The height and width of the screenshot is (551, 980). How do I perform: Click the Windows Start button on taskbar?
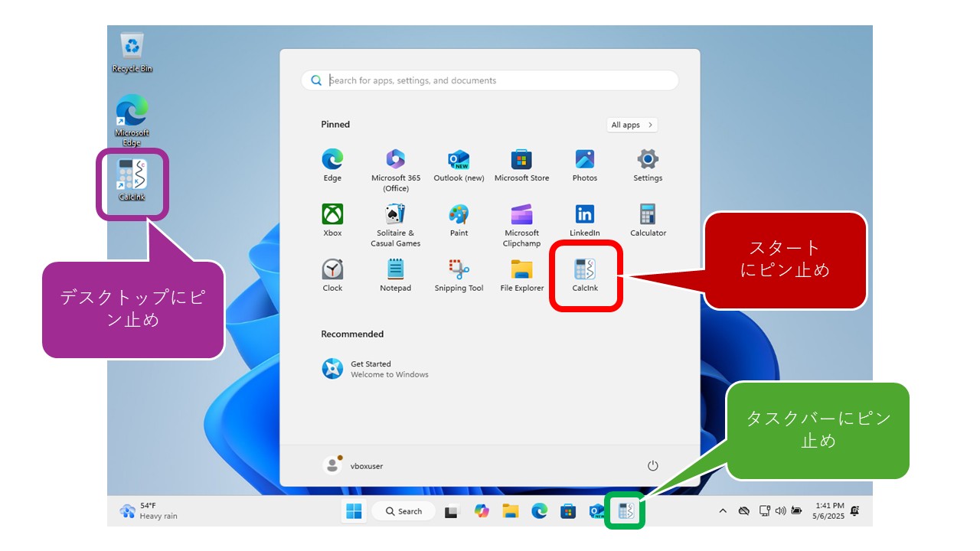tap(354, 511)
